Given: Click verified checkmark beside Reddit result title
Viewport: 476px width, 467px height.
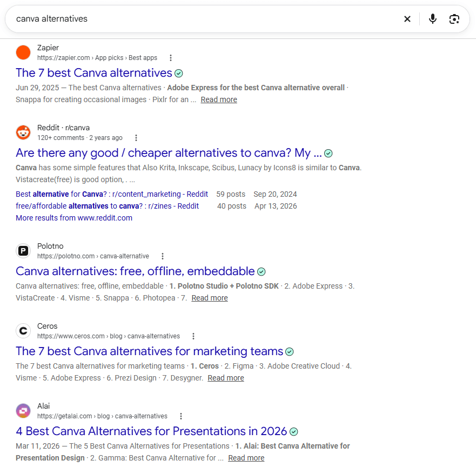Looking at the screenshot, I should coord(328,154).
